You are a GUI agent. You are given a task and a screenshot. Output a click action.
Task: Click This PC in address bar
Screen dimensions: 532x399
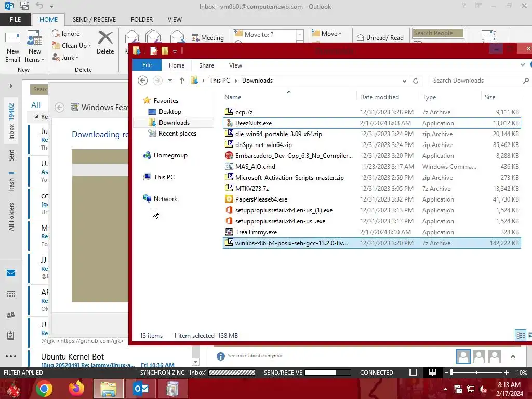pos(220,81)
